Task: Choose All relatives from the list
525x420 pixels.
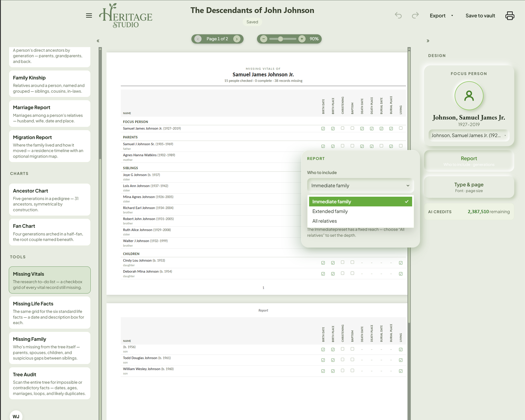Action: tap(360, 221)
